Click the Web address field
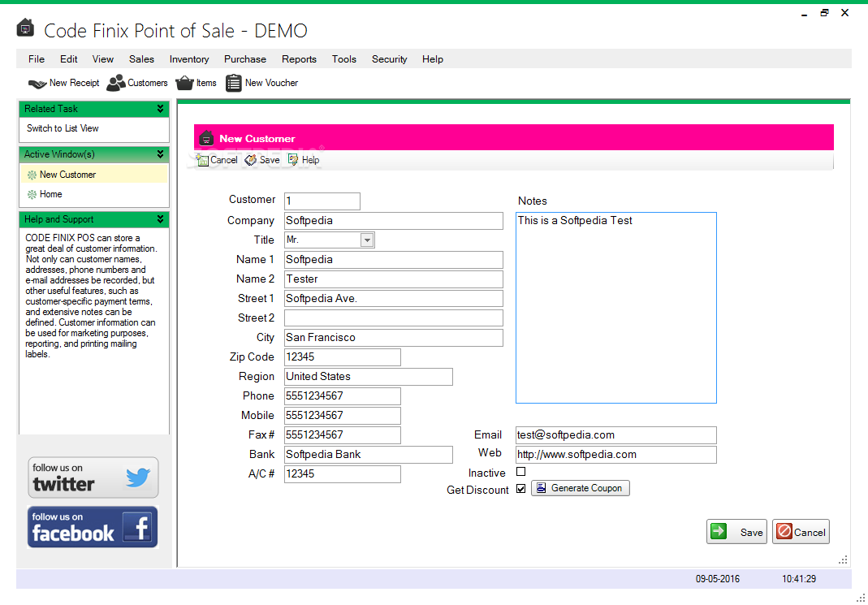The height and width of the screenshot is (605, 868). 616,455
